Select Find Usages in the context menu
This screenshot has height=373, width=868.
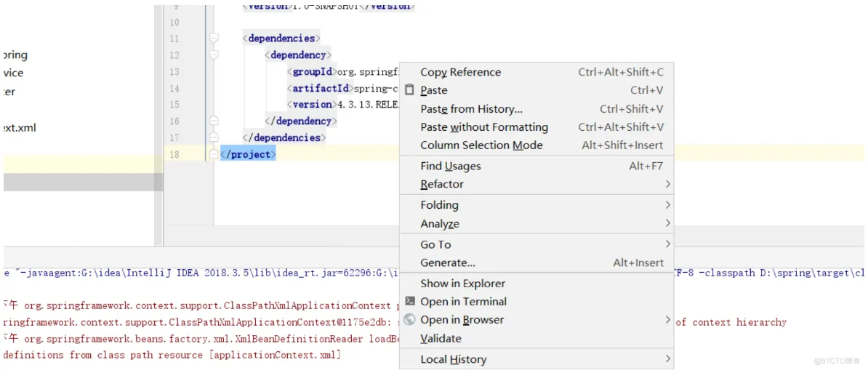click(x=537, y=166)
